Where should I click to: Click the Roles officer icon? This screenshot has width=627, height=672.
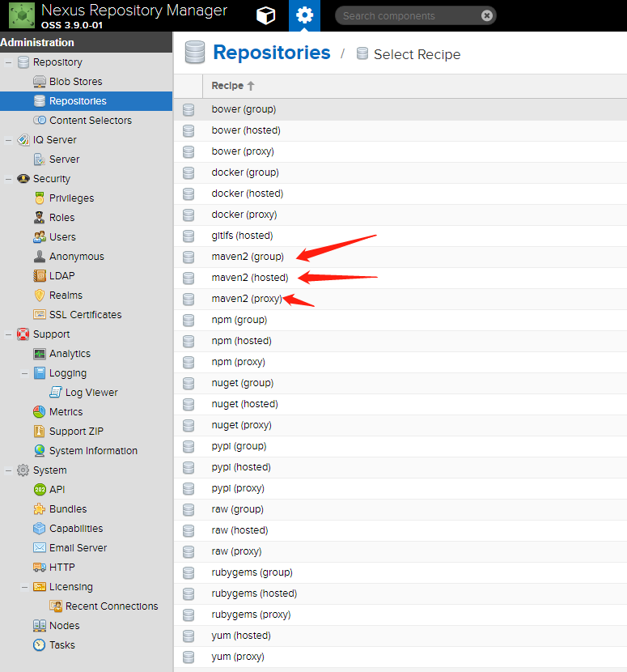[x=40, y=217]
